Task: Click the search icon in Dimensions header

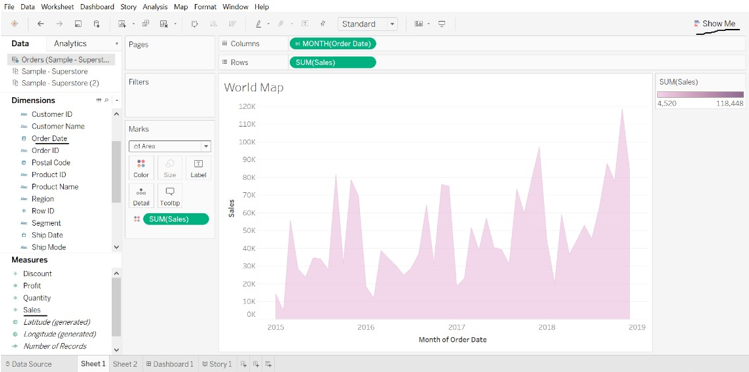Action: tap(107, 100)
